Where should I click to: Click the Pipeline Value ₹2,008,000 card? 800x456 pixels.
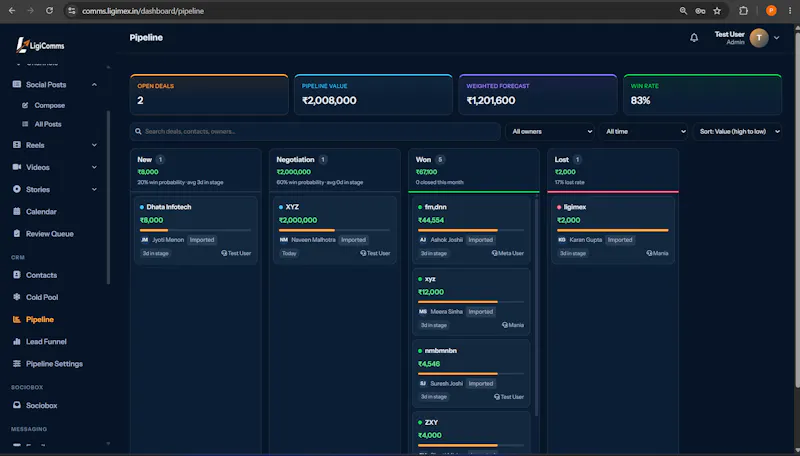[x=373, y=94]
